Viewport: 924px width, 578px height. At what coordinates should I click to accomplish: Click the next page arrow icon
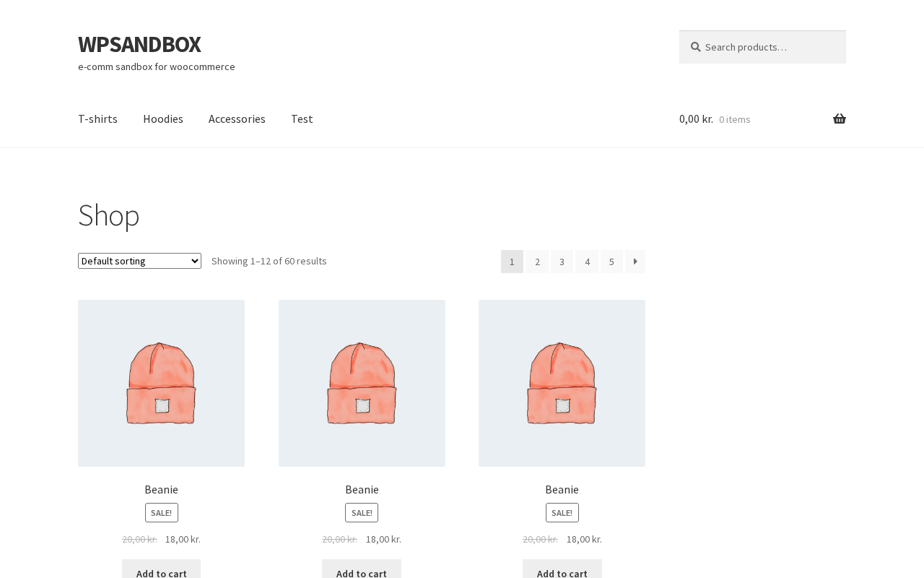[x=635, y=262]
